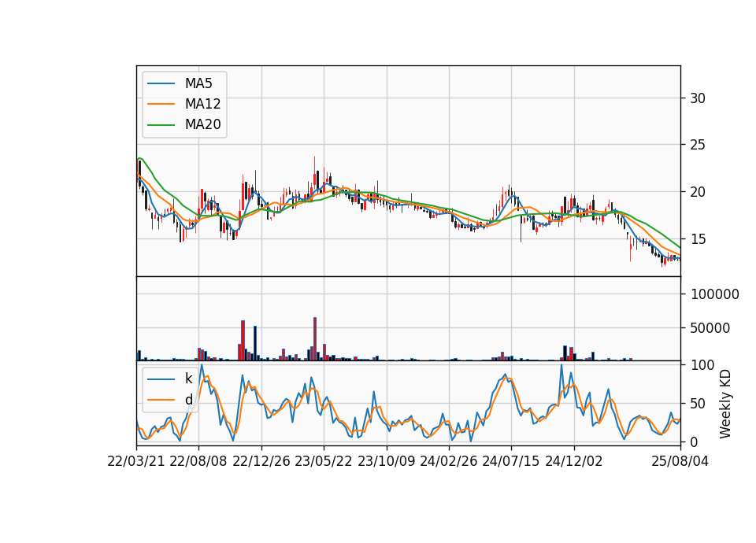This screenshot has height=543, width=756.
Task: Click the MA20 legend label
Action: pyautogui.click(x=202, y=125)
